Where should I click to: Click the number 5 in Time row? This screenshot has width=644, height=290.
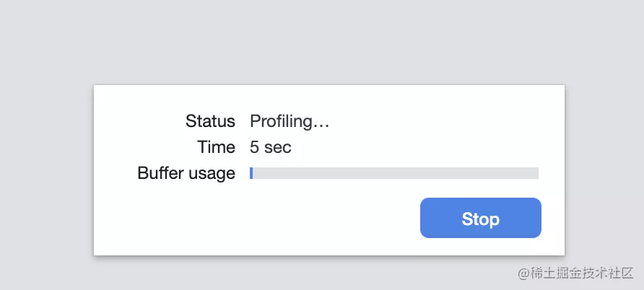[255, 147]
